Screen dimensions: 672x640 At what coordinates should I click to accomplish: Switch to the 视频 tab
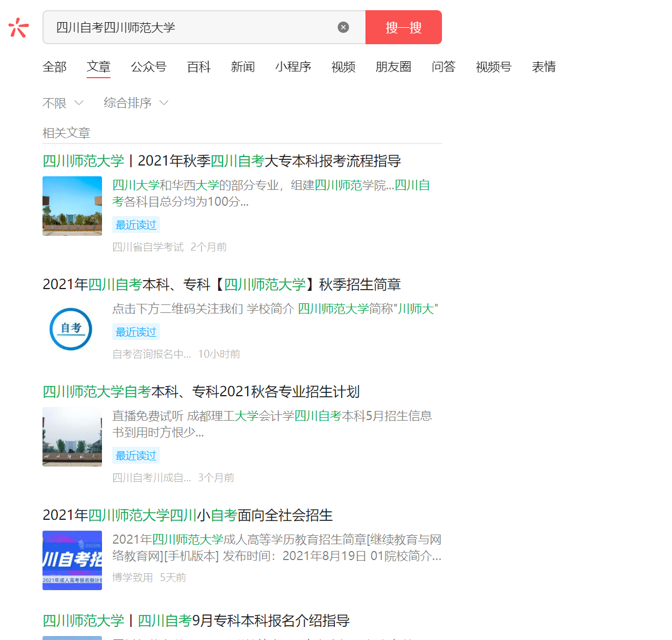pos(343,67)
